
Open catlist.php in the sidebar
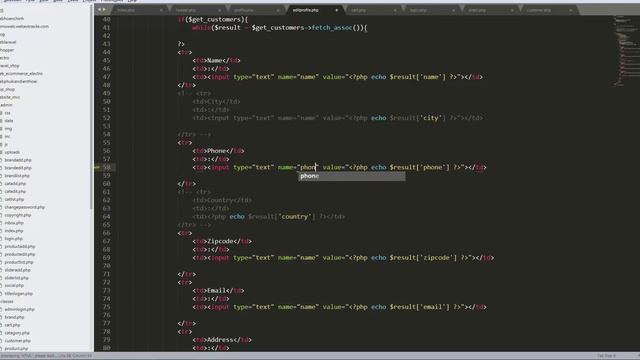point(14,199)
